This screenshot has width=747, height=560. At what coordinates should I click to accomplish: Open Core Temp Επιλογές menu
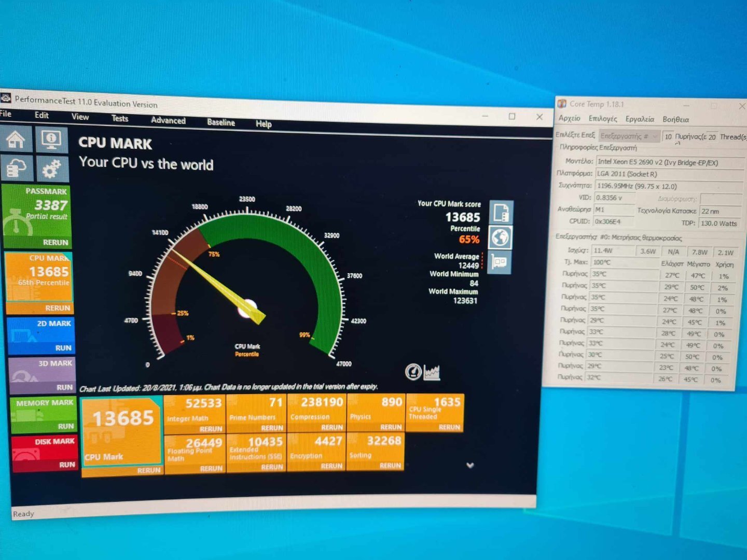[x=603, y=119]
